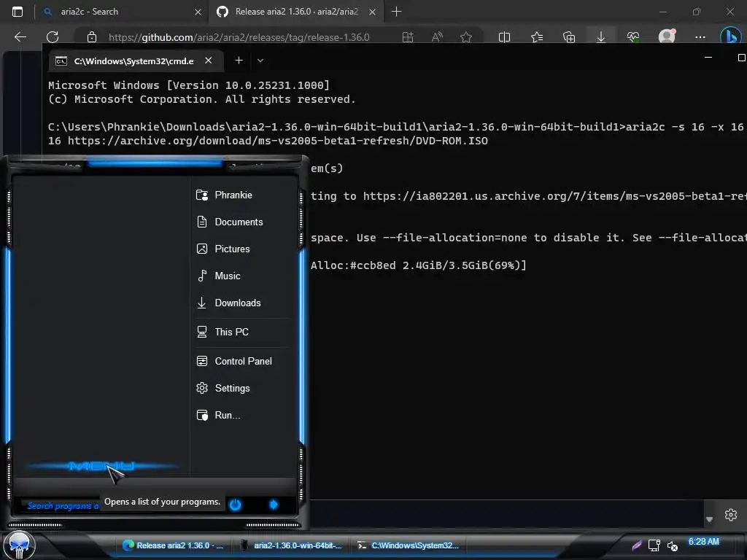This screenshot has height=560, width=747.
Task: Click the taskbar clock showing 6:28 AM
Action: [x=703, y=542]
